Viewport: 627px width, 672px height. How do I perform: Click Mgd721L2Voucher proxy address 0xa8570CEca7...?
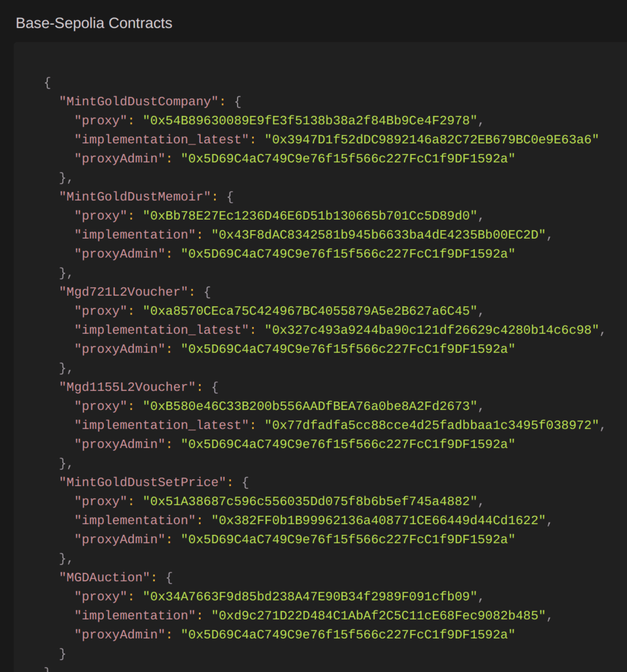pyautogui.click(x=310, y=311)
